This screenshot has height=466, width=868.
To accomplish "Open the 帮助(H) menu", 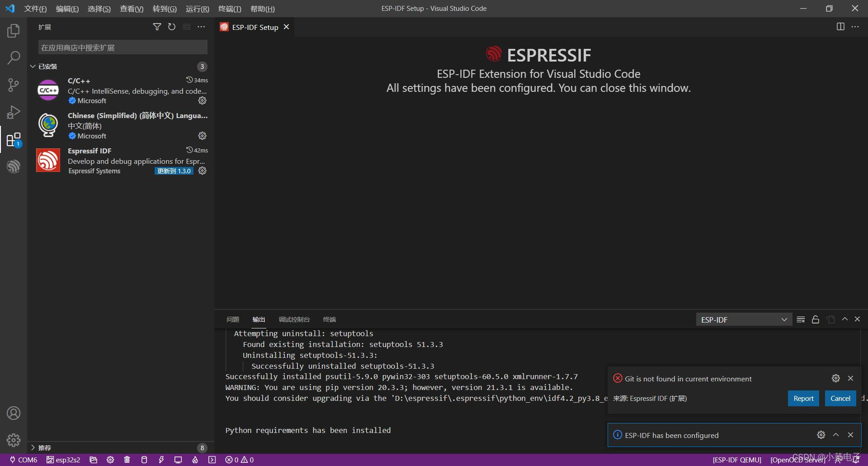I will click(263, 9).
